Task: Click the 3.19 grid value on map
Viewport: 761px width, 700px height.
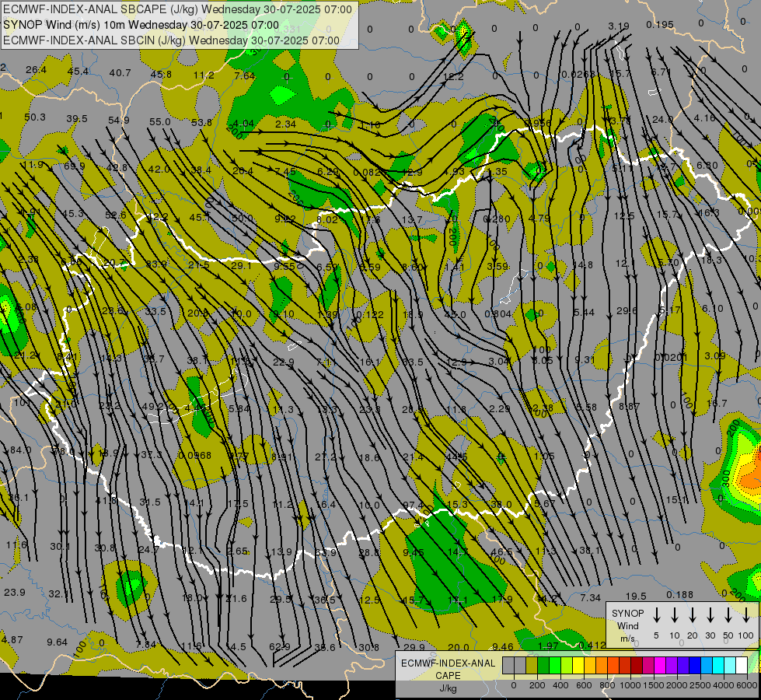Action: (x=619, y=26)
